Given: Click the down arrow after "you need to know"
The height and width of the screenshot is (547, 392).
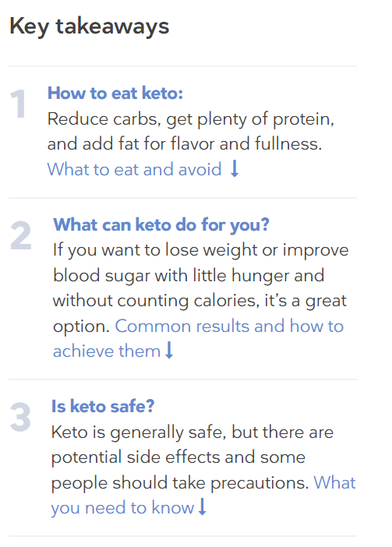Looking at the screenshot, I should [x=203, y=506].
